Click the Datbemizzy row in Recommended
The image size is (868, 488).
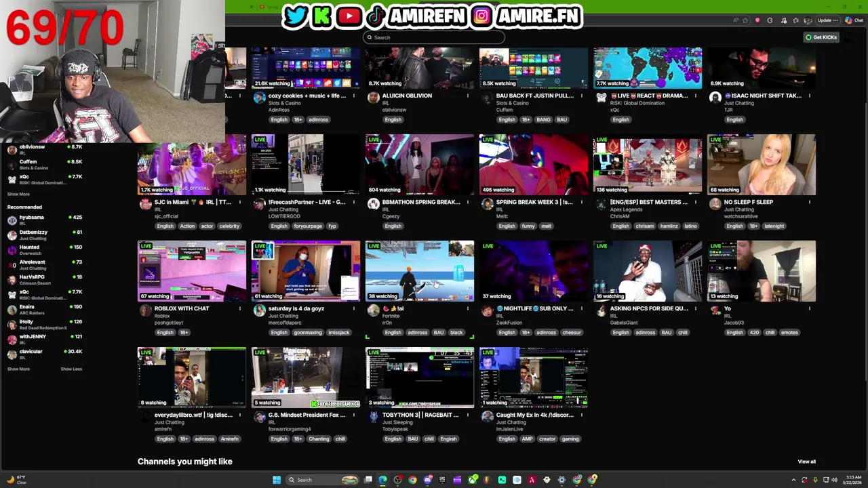click(x=45, y=235)
